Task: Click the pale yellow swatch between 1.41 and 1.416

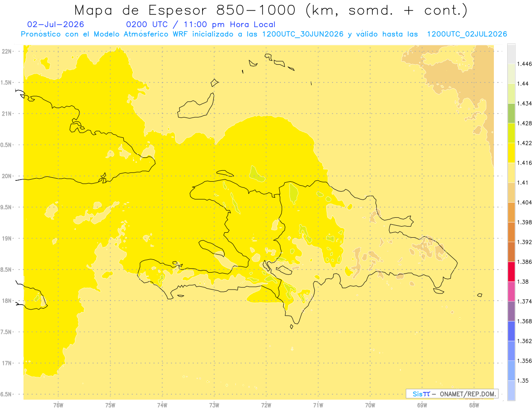Action: [x=511, y=172]
